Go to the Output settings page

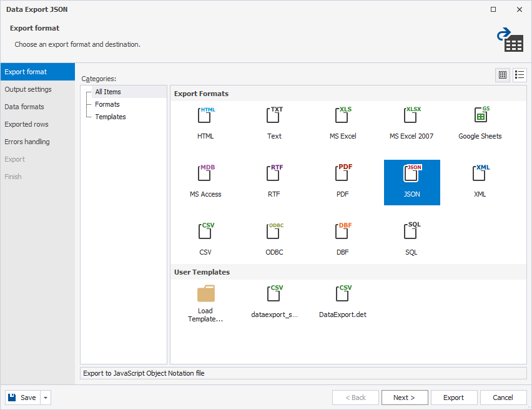click(x=28, y=89)
